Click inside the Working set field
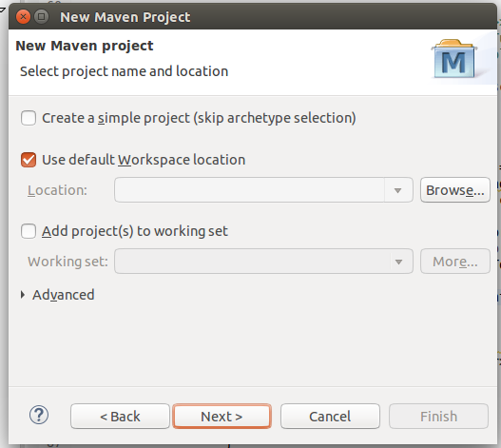This screenshot has width=501, height=448. tap(253, 262)
